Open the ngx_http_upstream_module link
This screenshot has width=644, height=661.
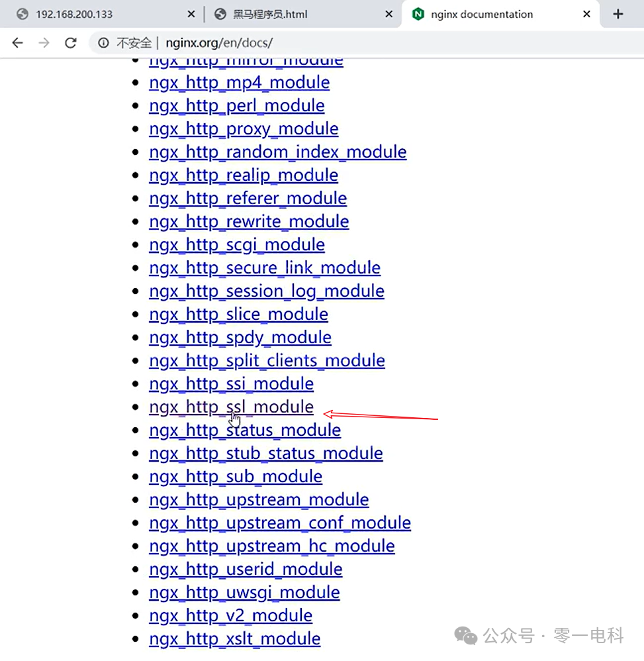[x=259, y=499]
